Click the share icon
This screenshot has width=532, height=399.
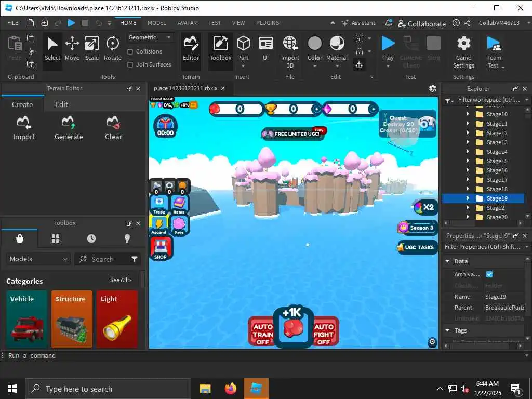tap(467, 23)
